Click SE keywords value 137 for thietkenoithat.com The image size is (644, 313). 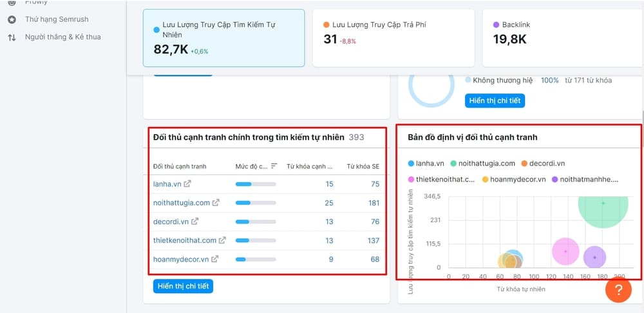pos(374,240)
